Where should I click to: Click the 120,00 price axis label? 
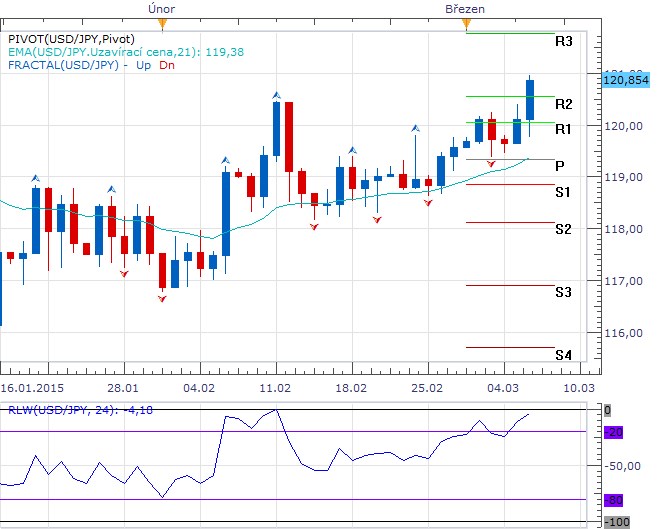click(623, 126)
